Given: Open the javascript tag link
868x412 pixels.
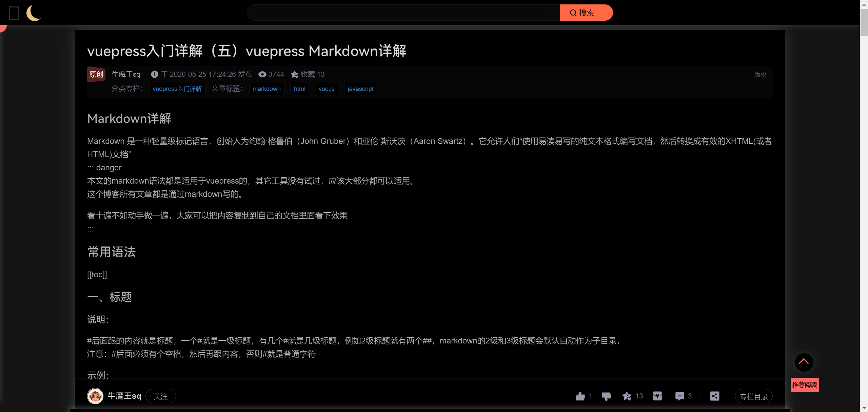Looking at the screenshot, I should pos(360,89).
